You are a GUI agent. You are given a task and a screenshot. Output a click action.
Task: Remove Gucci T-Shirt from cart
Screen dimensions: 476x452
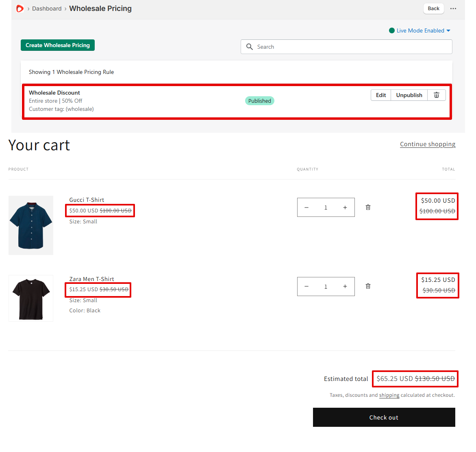(x=368, y=208)
